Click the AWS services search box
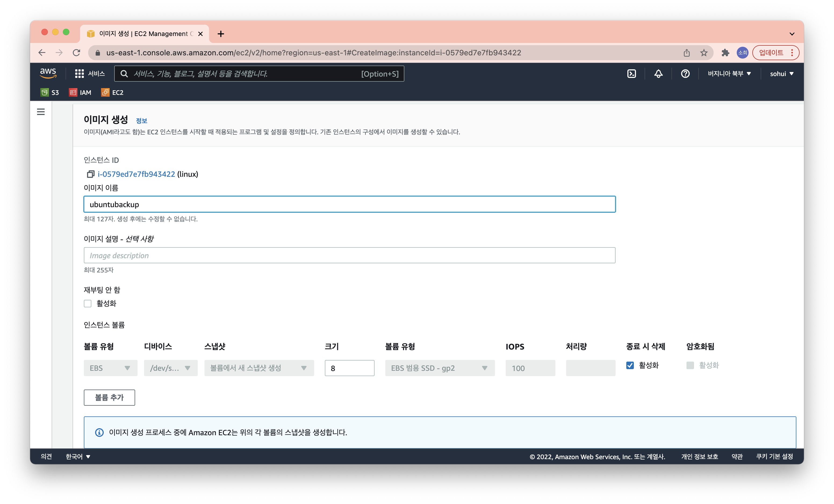 pyautogui.click(x=259, y=74)
